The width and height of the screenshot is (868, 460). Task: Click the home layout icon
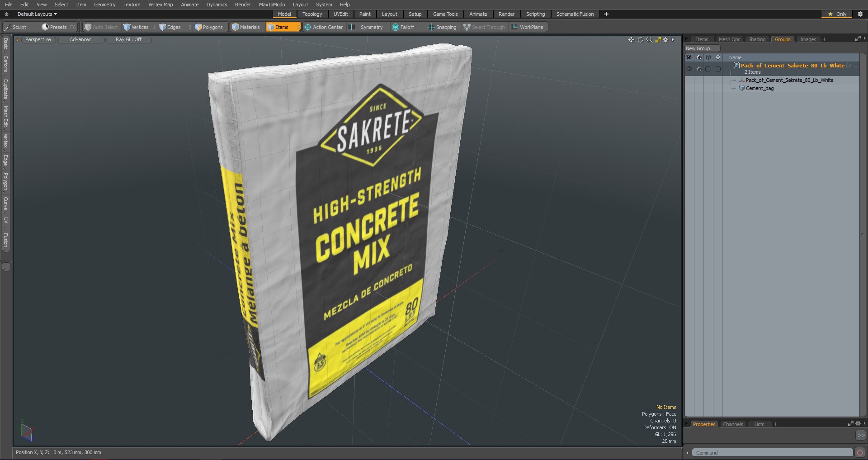(x=6, y=14)
